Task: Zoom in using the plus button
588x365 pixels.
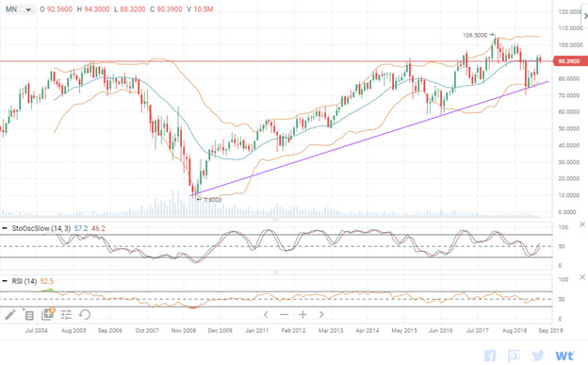Action: pyautogui.click(x=303, y=314)
